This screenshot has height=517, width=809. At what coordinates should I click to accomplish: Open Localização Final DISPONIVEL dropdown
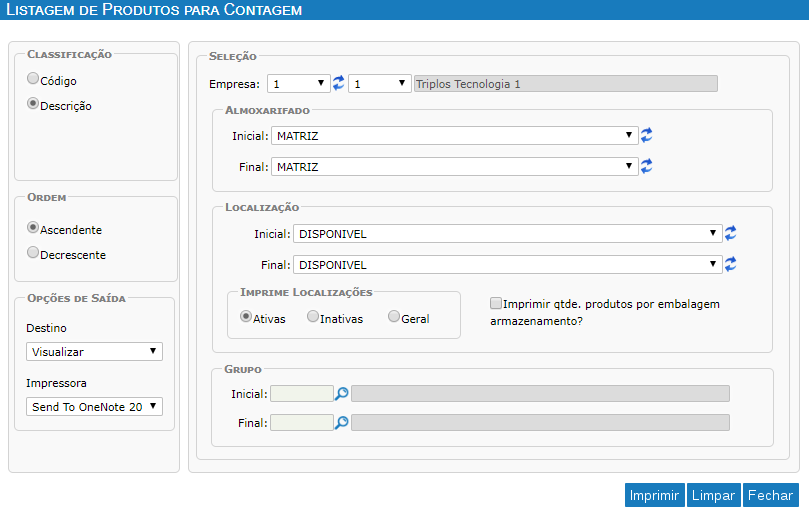(508, 265)
